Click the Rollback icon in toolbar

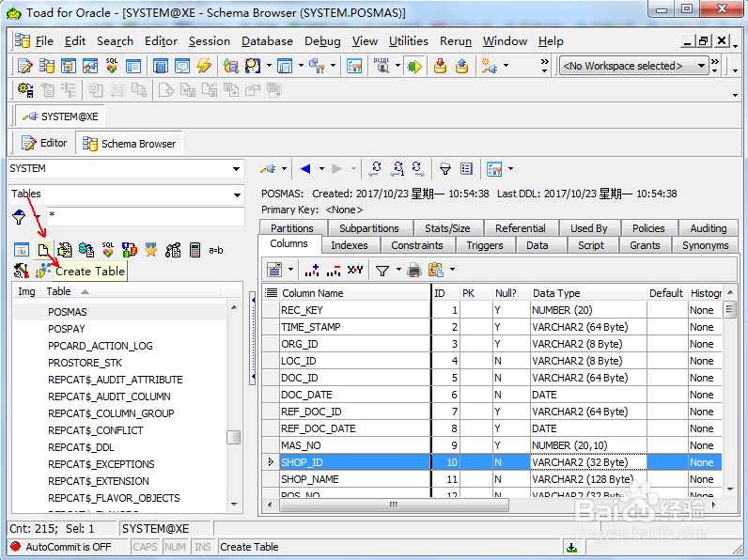pyautogui.click(x=461, y=66)
